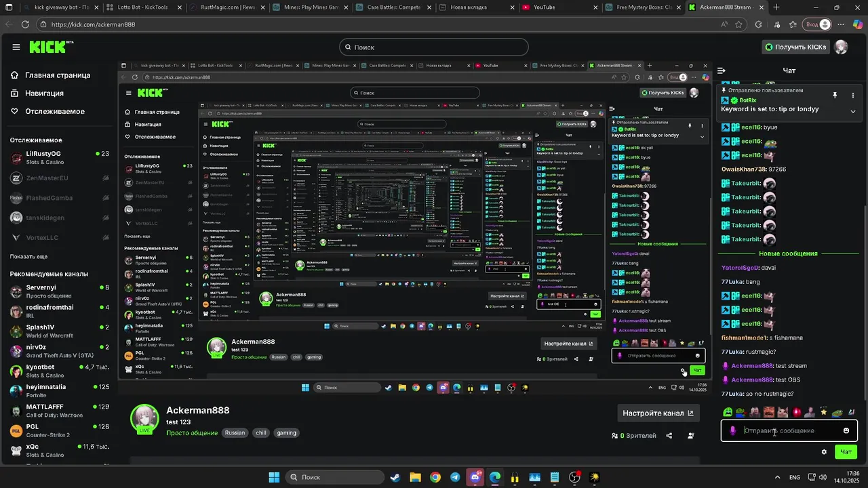Open the read aloud icon in address bar
The image size is (868, 488).
[724, 24]
